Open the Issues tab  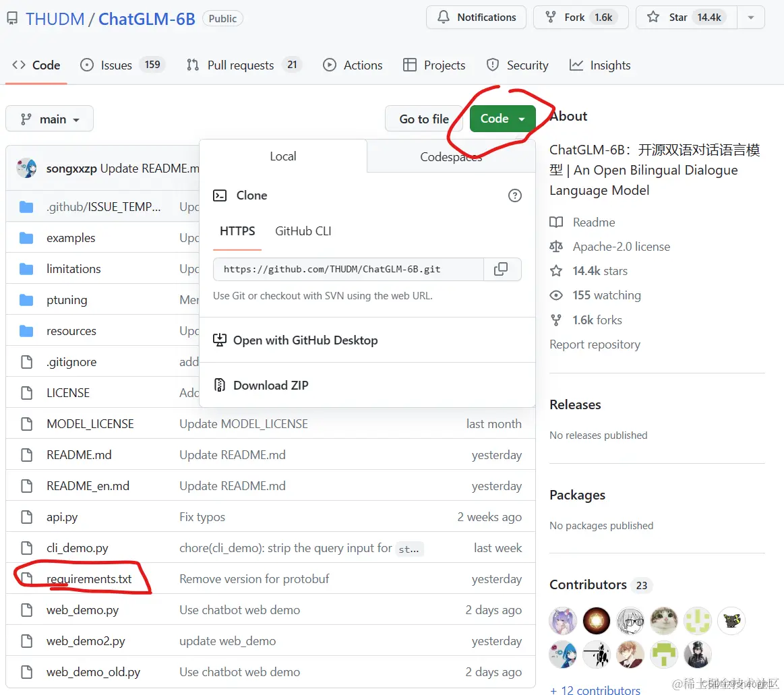click(123, 65)
